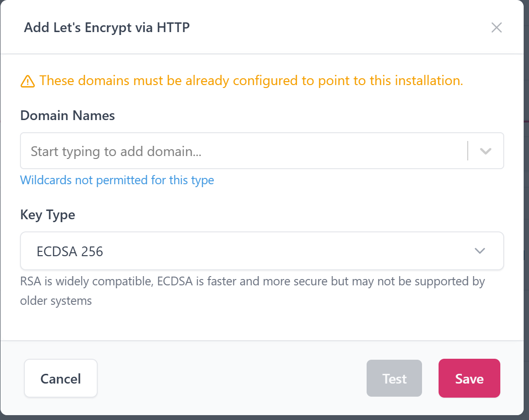The height and width of the screenshot is (420, 529).
Task: Save the Let's Encrypt certificate
Action: point(469,379)
